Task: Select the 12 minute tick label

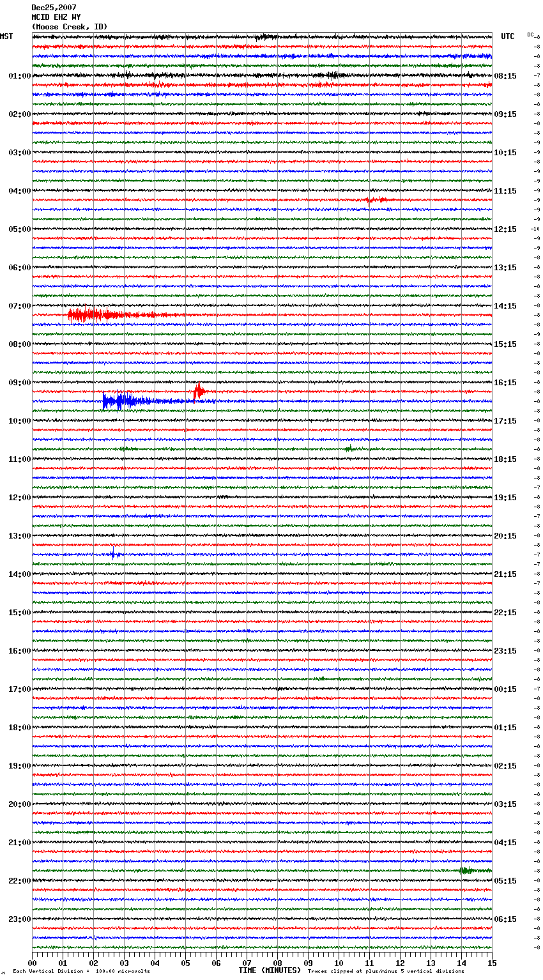Action: pyautogui.click(x=400, y=963)
